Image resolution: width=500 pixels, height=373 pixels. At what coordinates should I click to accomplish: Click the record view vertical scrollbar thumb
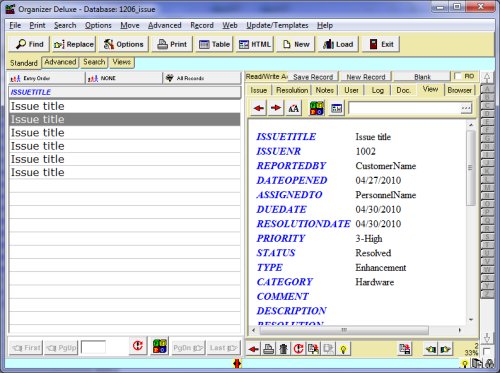pos(471,168)
